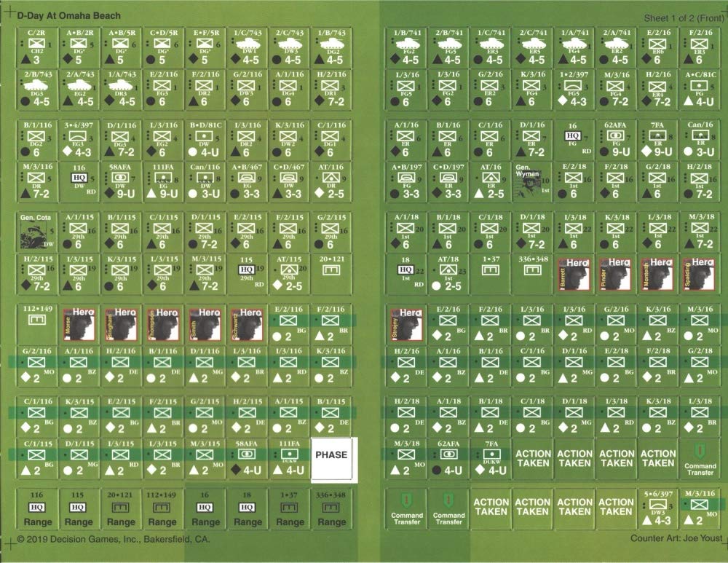Click the Monteith Hero counter
728x563 pixels.
658,274
